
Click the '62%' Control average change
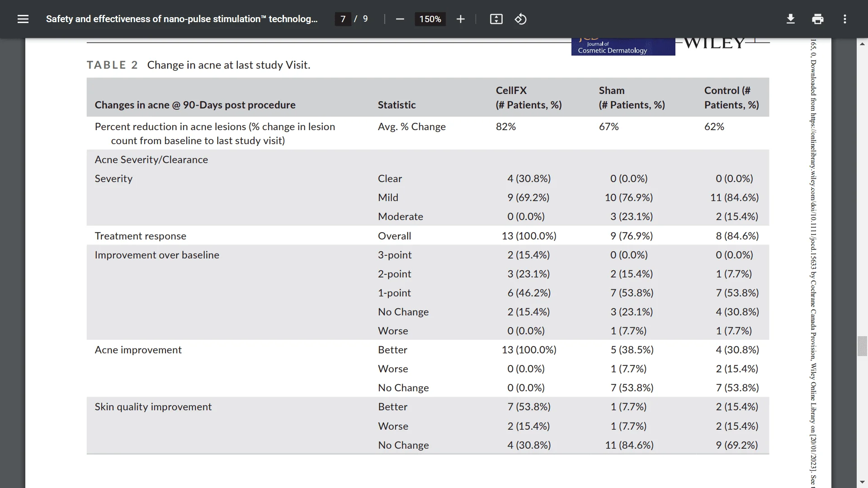[x=714, y=127]
